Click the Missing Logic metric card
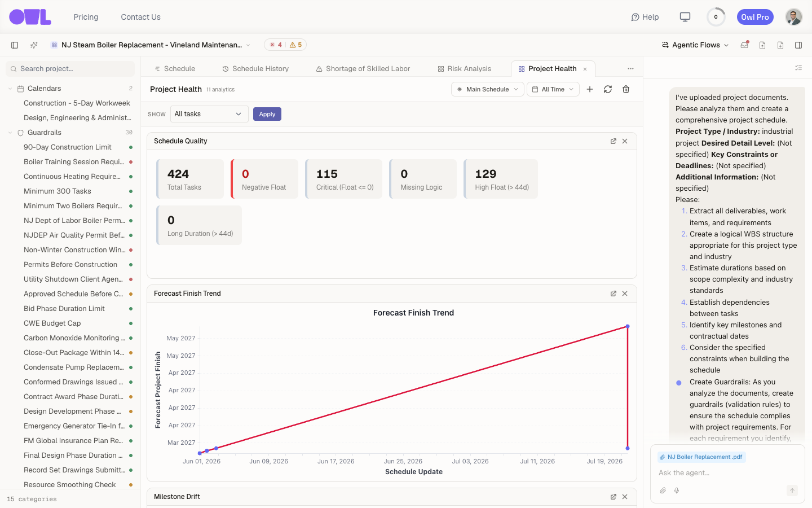Screen dimensions: 812x508 pos(423,179)
